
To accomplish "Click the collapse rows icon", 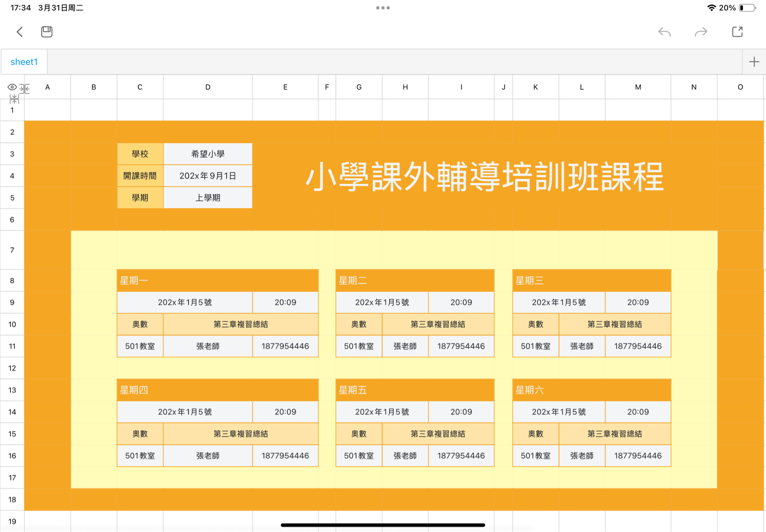I will pyautogui.click(x=14, y=99).
